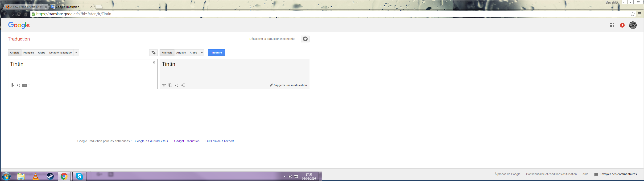644x181 pixels.
Task: Open File Explorer from the taskbar
Action: [x=21, y=177]
